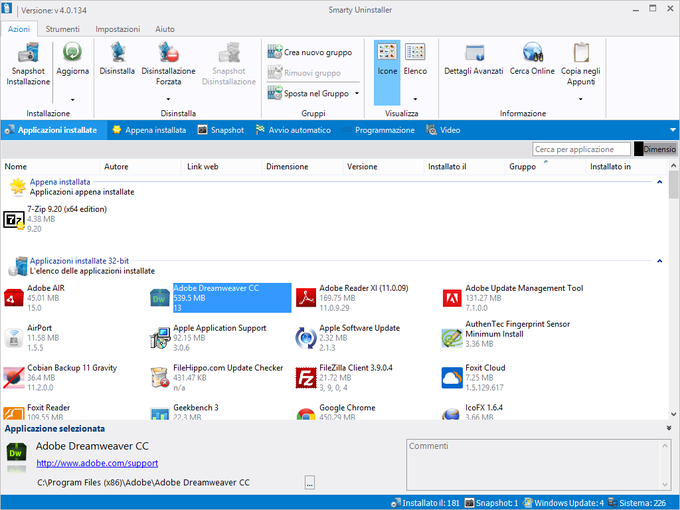
Task: Click Snapshot: 1 status entry
Action: (x=491, y=503)
